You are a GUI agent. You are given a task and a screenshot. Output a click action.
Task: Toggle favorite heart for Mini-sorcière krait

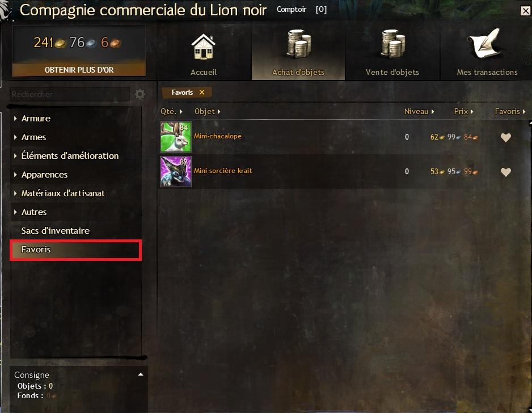[505, 172]
